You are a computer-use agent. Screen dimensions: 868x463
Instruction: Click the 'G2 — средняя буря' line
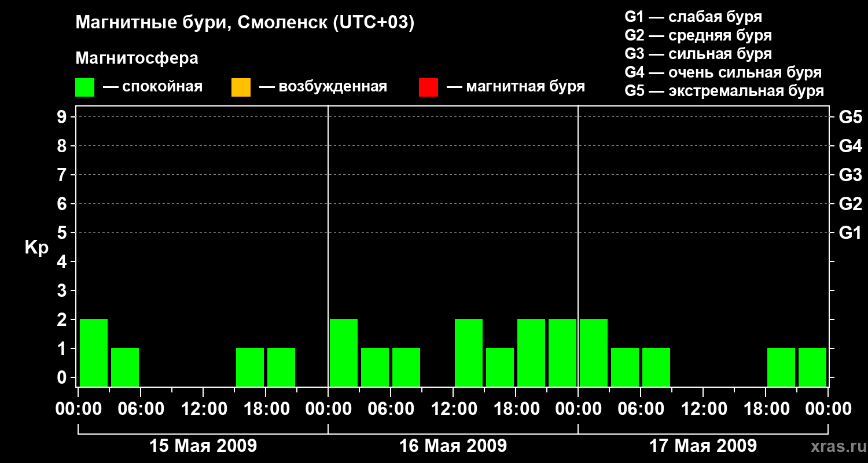pyautogui.click(x=698, y=35)
